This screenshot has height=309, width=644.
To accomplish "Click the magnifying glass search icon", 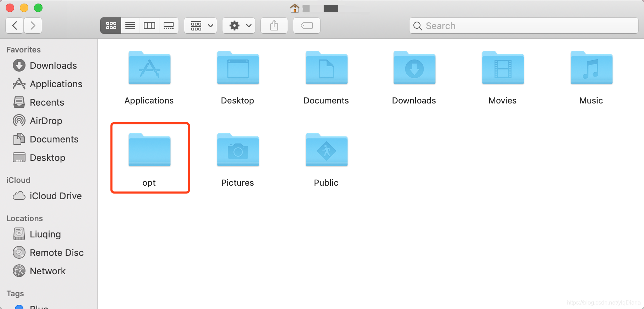I will coord(418,26).
